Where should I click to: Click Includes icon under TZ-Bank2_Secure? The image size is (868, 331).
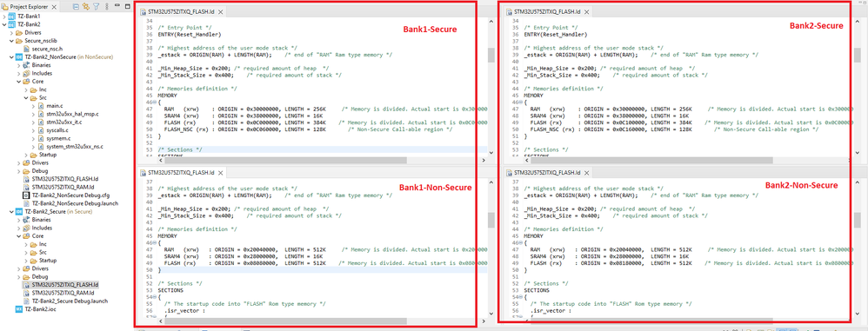pos(26,228)
